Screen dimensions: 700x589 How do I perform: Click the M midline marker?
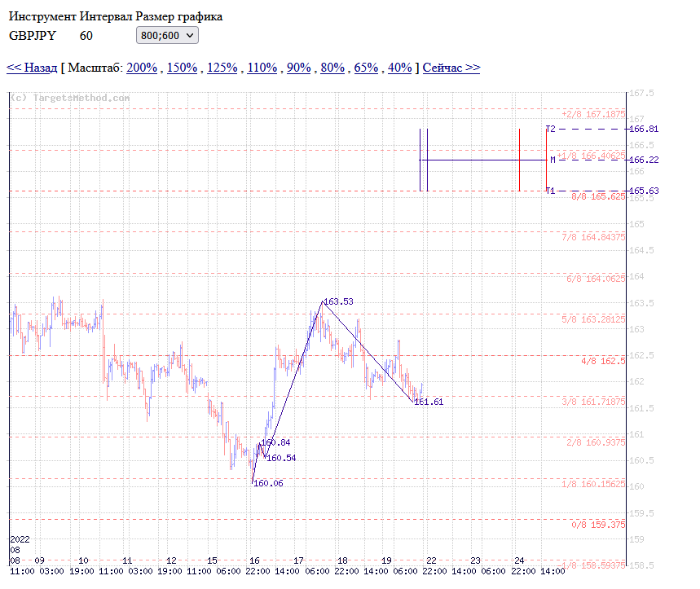point(553,160)
